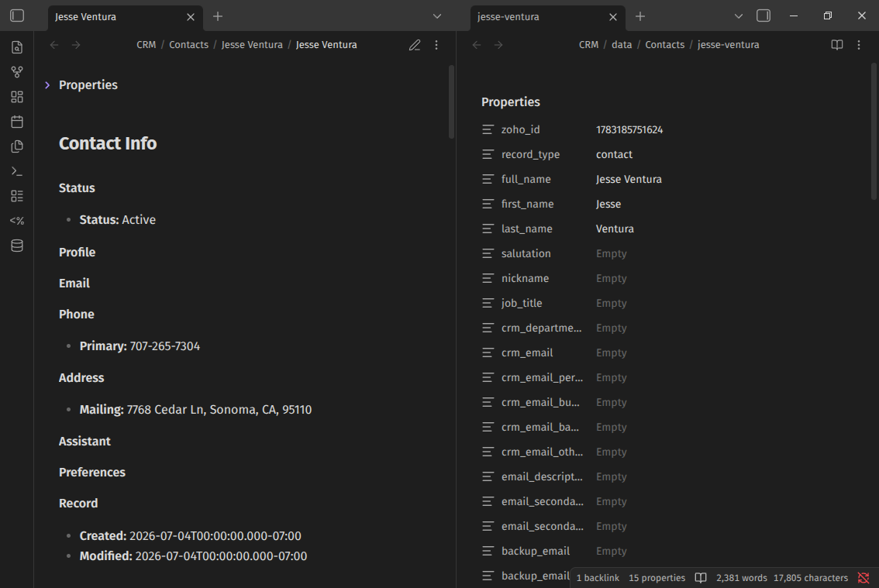This screenshot has width=879, height=588.
Task: Navigate back in jesse-ventura pane
Action: click(x=477, y=45)
